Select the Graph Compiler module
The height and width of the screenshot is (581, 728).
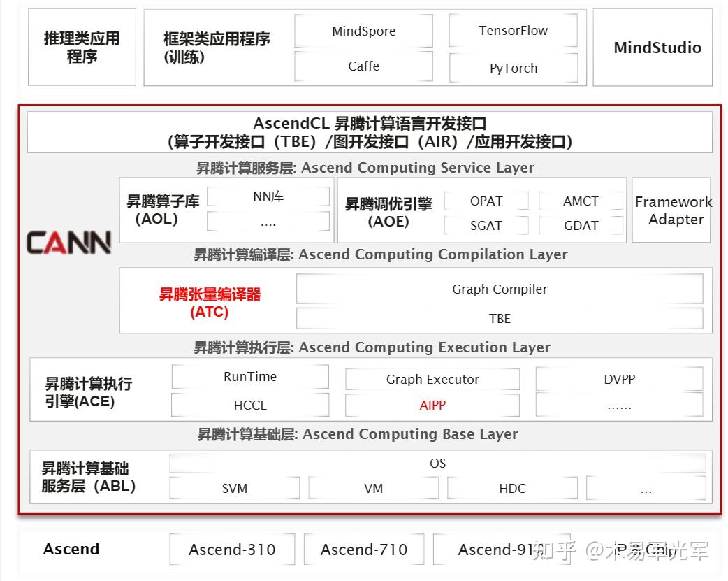(x=500, y=289)
